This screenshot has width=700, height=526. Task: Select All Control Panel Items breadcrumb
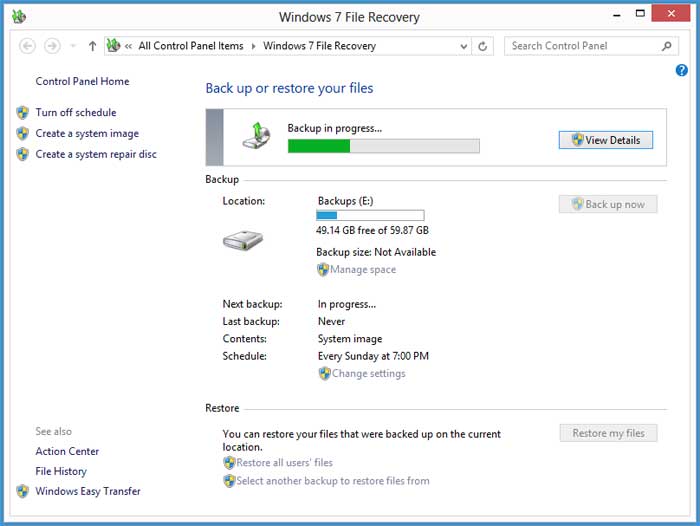tap(191, 46)
